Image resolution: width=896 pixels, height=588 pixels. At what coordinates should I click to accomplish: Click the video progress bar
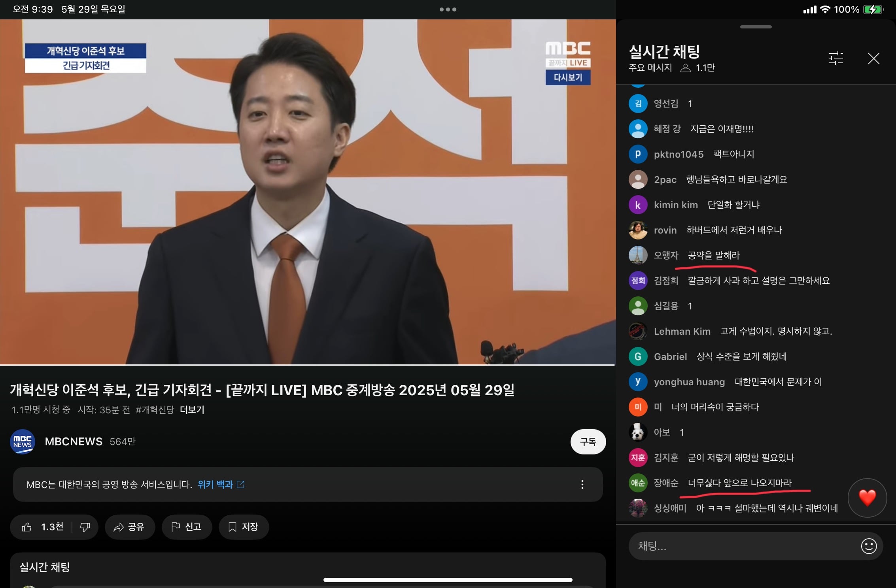pyautogui.click(x=308, y=365)
